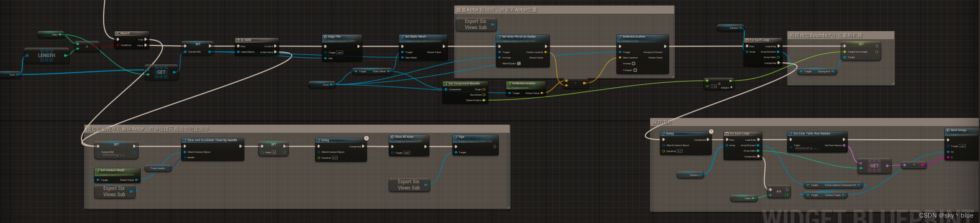
Task: Click the 1.5 multiplier value field
Action: coord(714,86)
